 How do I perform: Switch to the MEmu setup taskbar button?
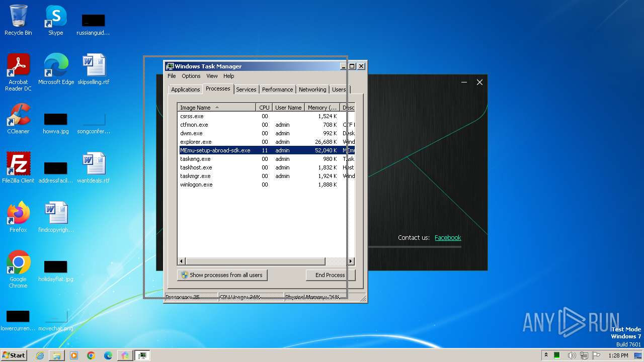(x=125, y=355)
